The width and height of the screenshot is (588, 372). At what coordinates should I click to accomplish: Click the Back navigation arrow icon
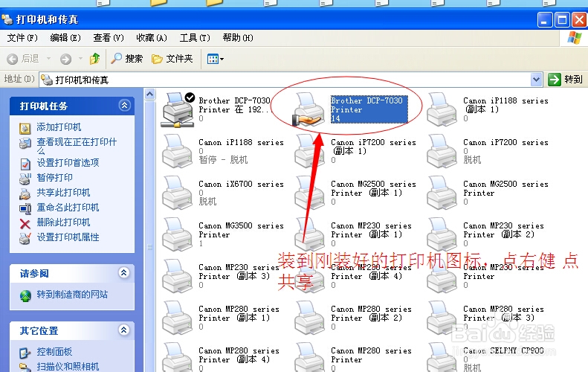click(x=13, y=59)
